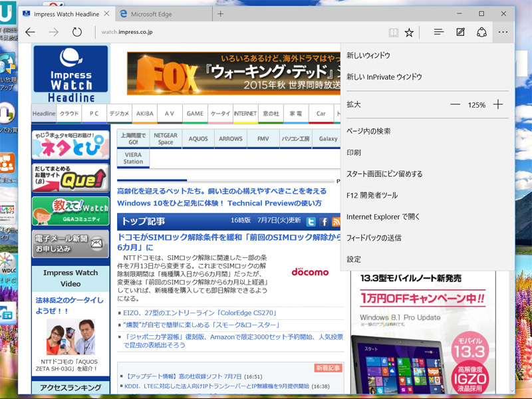
Task: Click the browser Back arrow button
Action: point(31,32)
